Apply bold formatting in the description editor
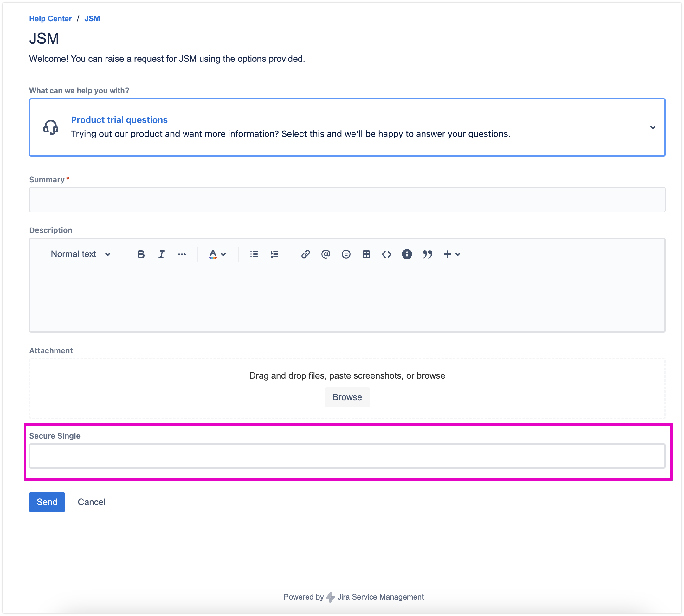The width and height of the screenshot is (684, 616). pyautogui.click(x=141, y=254)
